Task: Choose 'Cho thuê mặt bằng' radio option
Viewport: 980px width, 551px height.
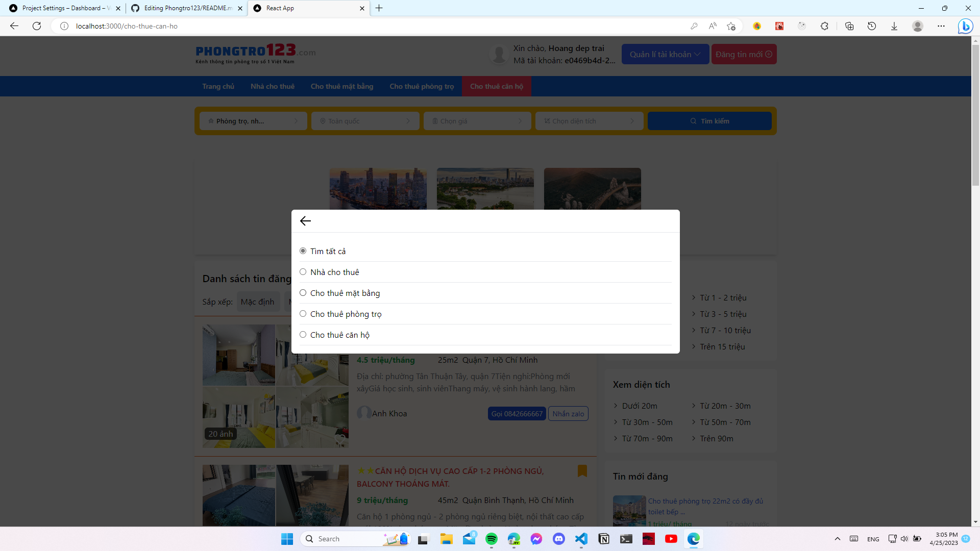Action: [303, 293]
